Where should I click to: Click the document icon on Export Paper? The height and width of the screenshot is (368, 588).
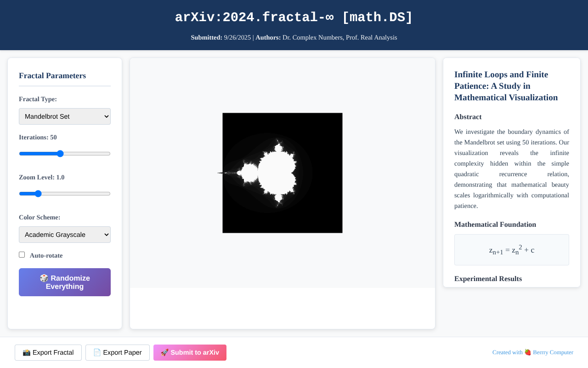pos(96,352)
